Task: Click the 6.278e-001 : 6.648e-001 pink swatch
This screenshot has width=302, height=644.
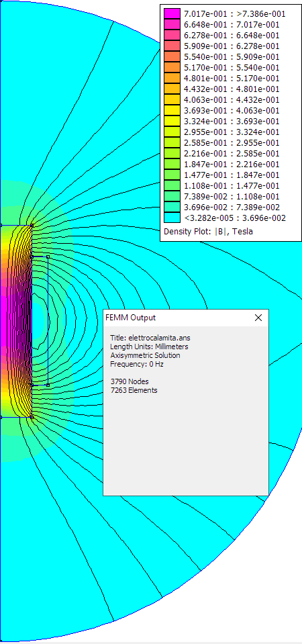Action: click(172, 36)
